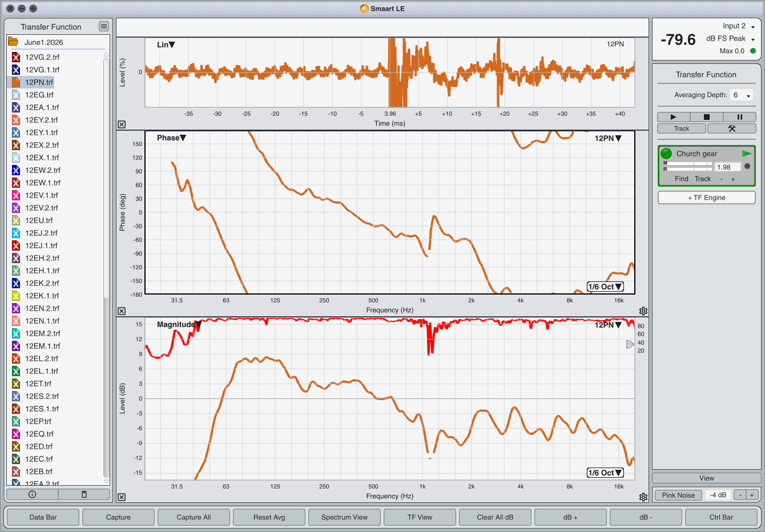
Task: Increase generator level with plus button
Action: pyautogui.click(x=752, y=495)
